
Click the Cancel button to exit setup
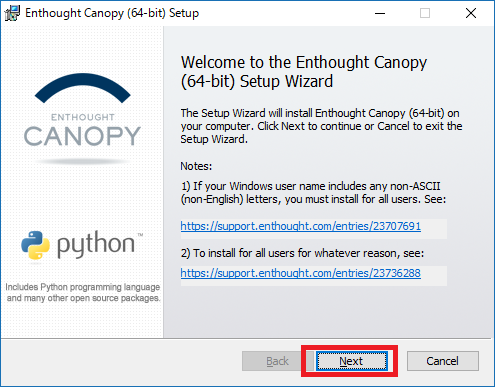click(443, 361)
